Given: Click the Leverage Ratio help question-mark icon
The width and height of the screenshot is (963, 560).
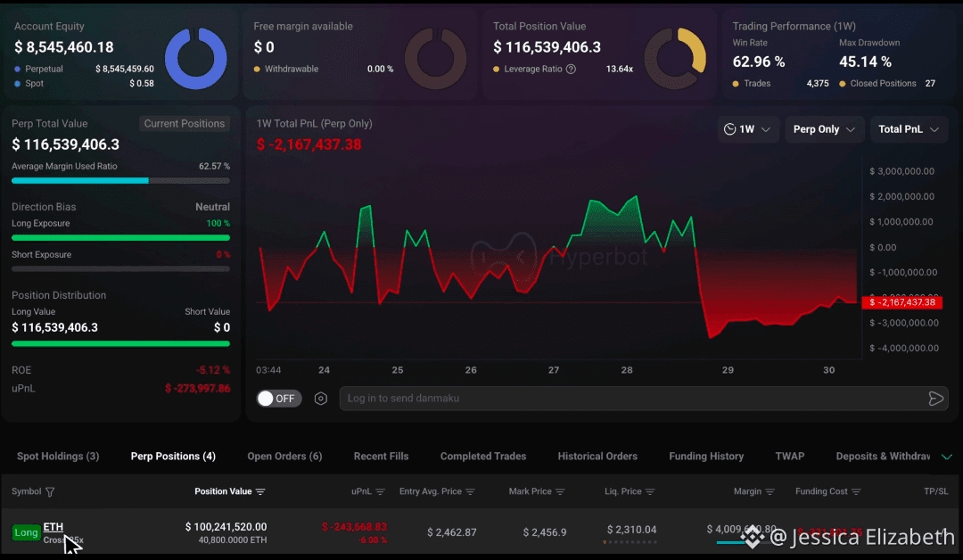Looking at the screenshot, I should point(572,69).
